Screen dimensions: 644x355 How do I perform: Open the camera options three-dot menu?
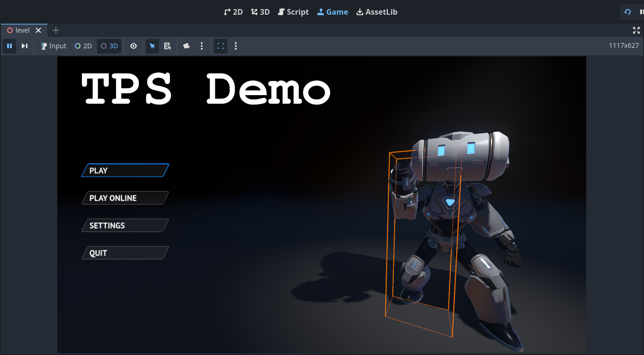[x=202, y=46]
